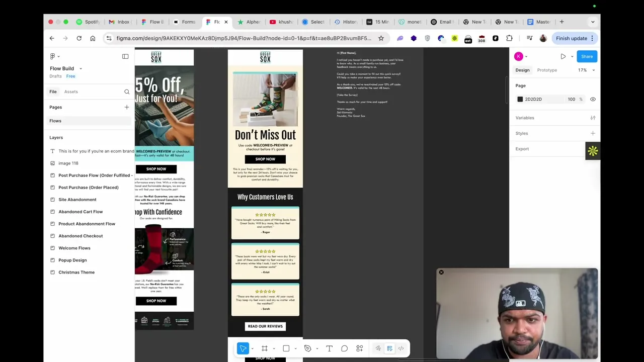Screen dimensions: 644x362
Task: Click the page color swatch 2D2D2D
Action: pyautogui.click(x=520, y=100)
